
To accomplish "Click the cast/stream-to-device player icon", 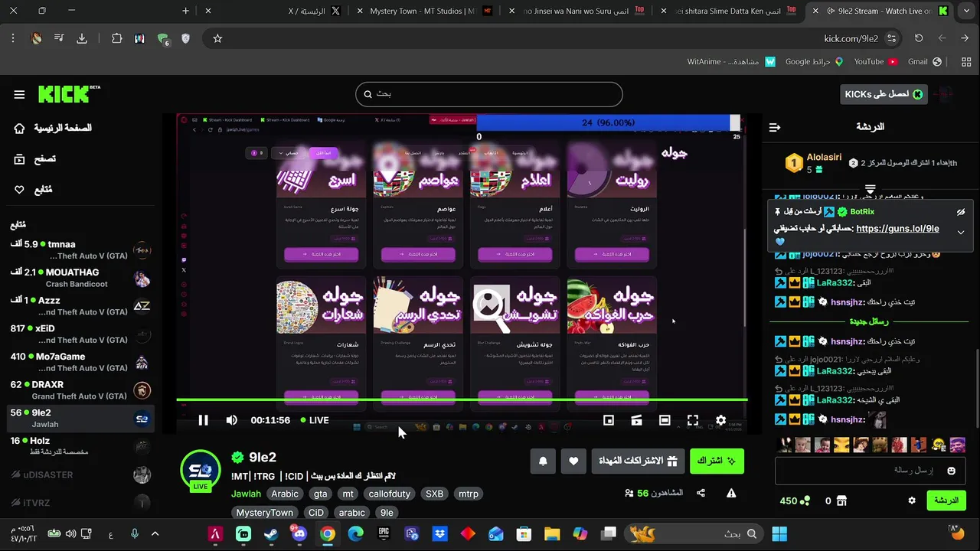I will 636,420.
